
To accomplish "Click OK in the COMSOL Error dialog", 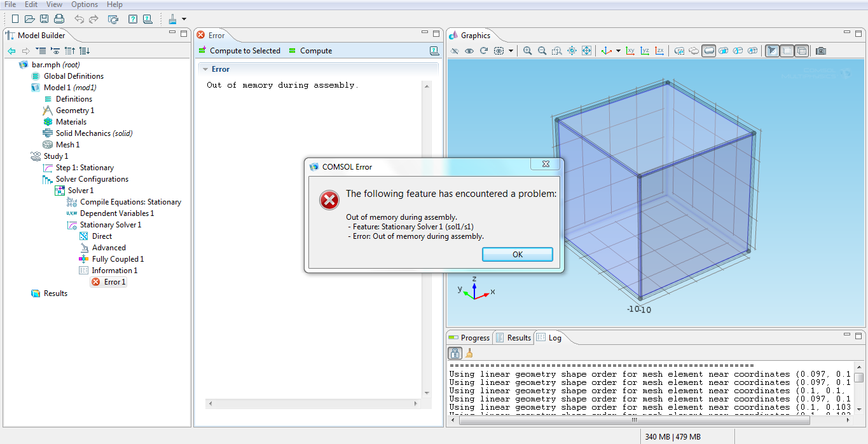I will pos(518,254).
